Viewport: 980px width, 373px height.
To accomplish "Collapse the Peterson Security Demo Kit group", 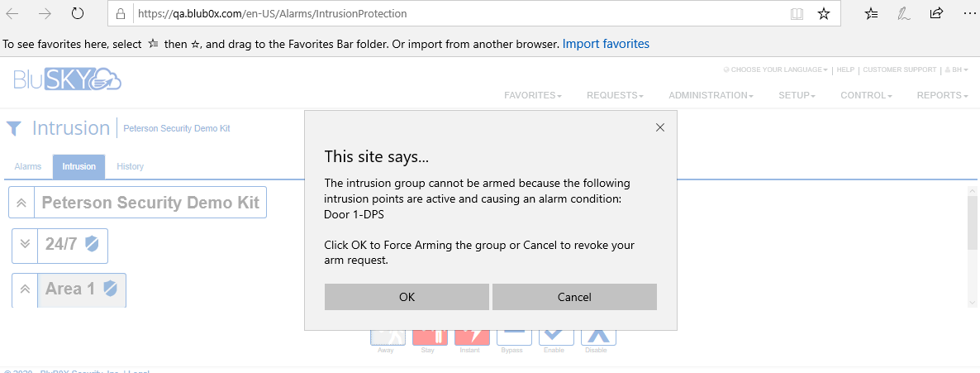I will 22,203.
